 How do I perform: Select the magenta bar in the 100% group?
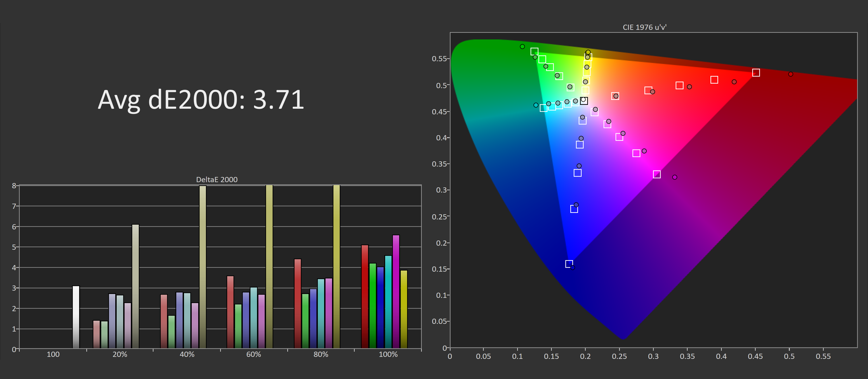pyautogui.click(x=396, y=291)
